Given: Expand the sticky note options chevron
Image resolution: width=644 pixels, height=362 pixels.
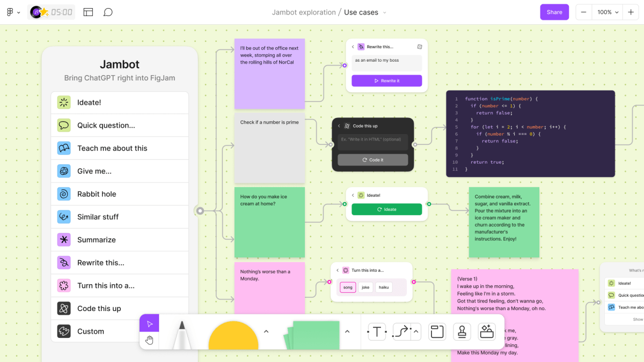Looking at the screenshot, I should [347, 331].
